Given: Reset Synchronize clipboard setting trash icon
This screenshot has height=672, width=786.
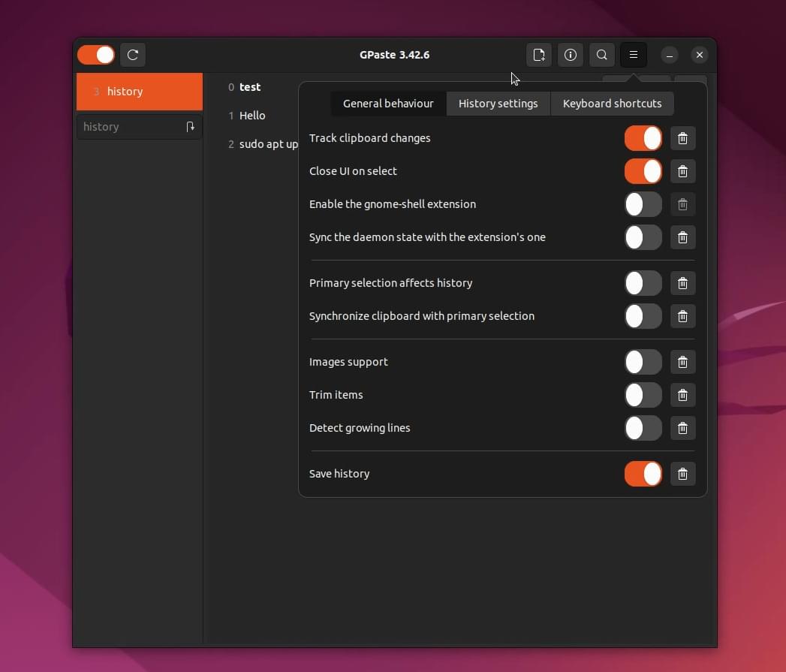Looking at the screenshot, I should point(682,316).
